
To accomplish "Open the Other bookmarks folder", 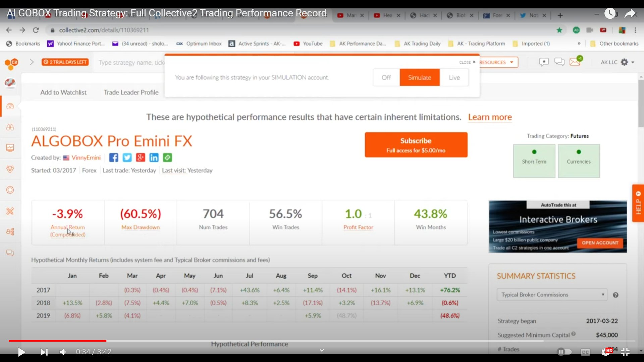I will [614, 44].
